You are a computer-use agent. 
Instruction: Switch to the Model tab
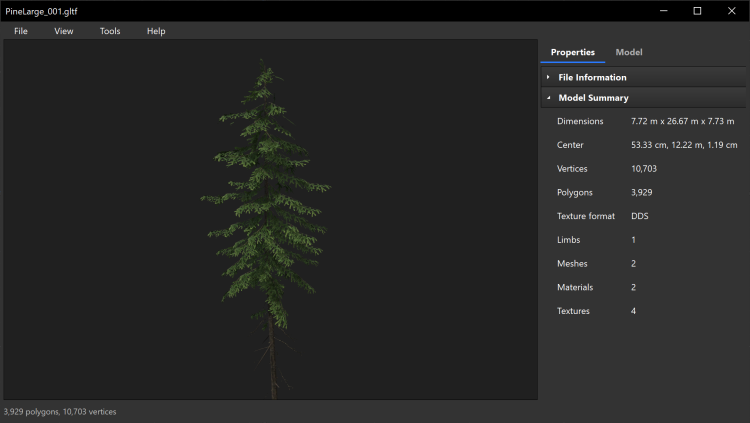[x=629, y=52]
